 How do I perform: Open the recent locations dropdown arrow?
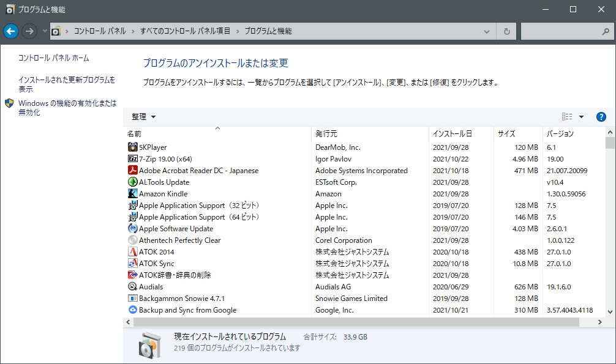44,31
